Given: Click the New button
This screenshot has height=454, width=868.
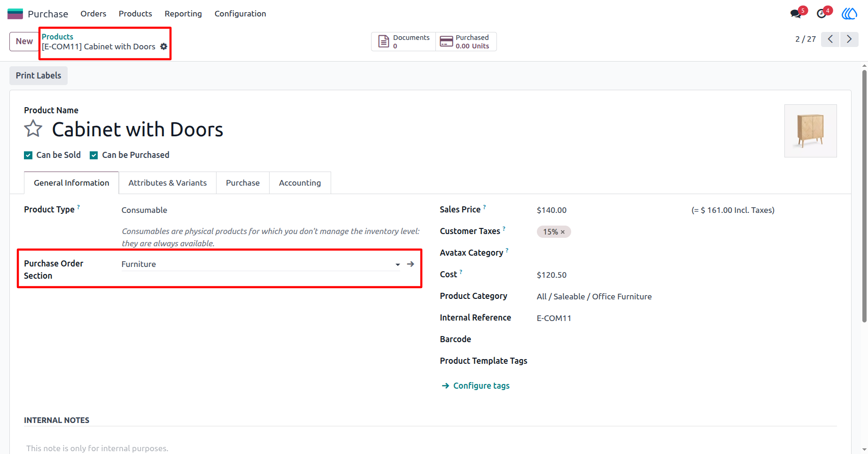Looking at the screenshot, I should (24, 41).
